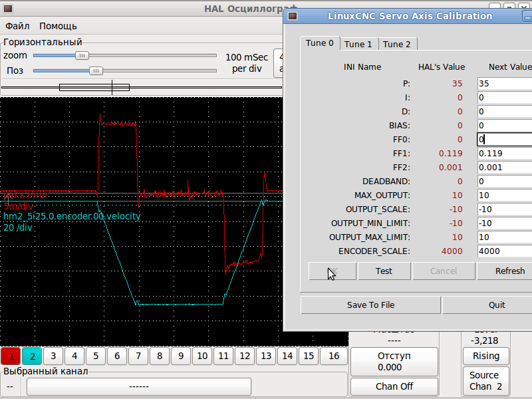Click the FF2 next value field
Image resolution: width=532 pixels, height=399 pixels.
(x=505, y=168)
